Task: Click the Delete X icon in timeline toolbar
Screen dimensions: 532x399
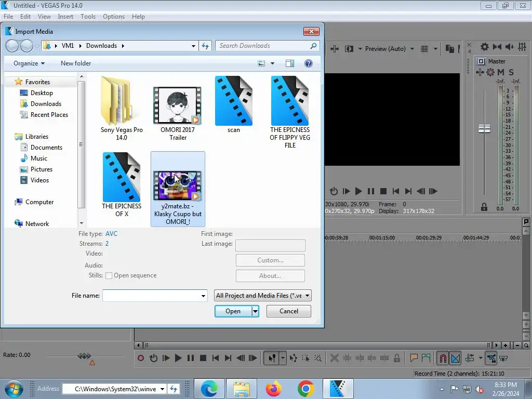Action: (335, 358)
